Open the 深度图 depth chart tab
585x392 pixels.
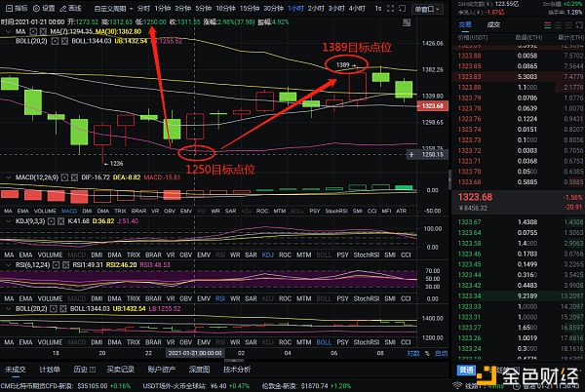click(199, 370)
